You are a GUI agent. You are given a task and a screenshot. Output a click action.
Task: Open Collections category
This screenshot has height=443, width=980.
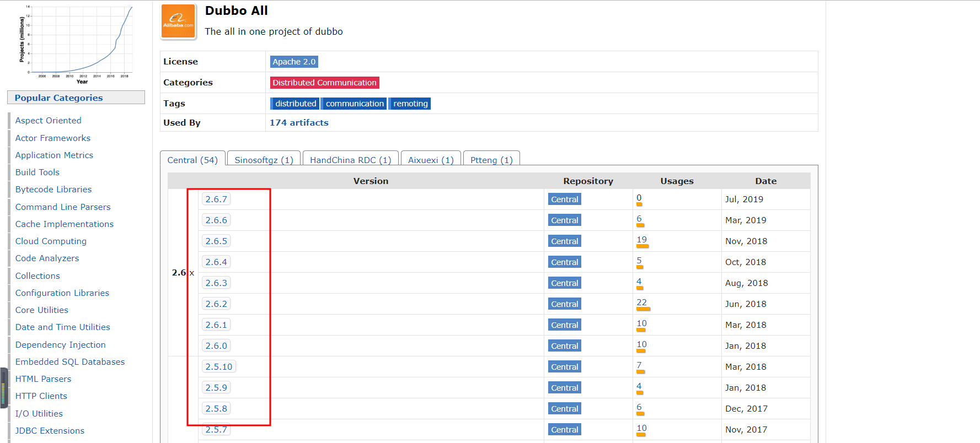pos(38,276)
